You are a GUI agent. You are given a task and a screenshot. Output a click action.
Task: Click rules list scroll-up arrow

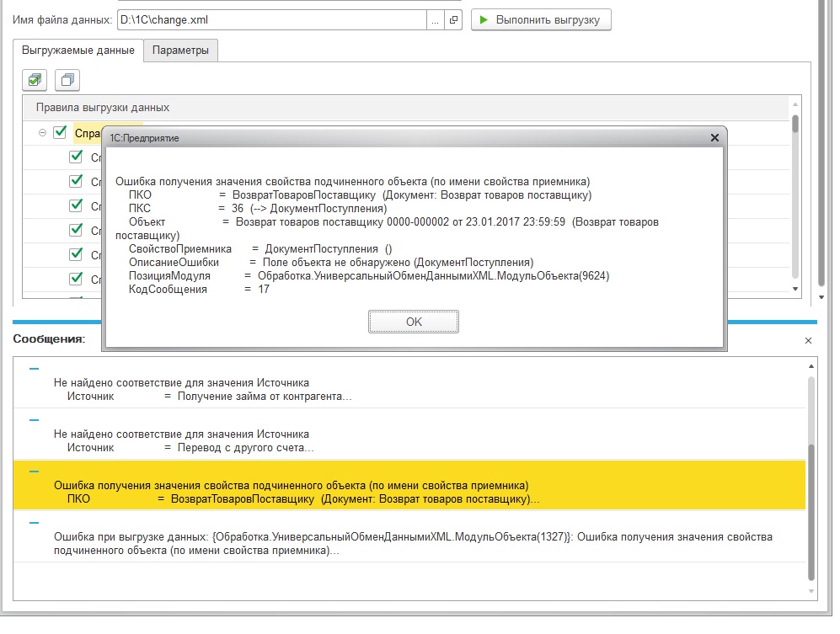click(x=795, y=104)
